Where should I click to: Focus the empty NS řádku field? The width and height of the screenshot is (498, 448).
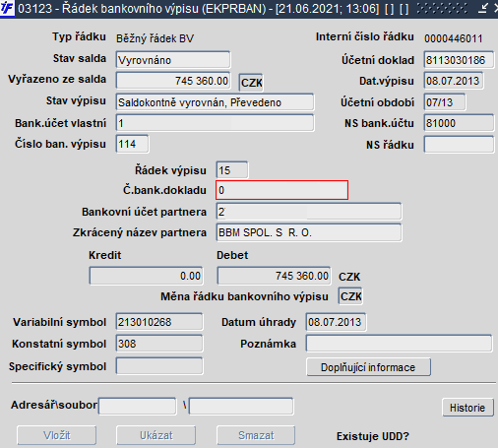tap(459, 145)
